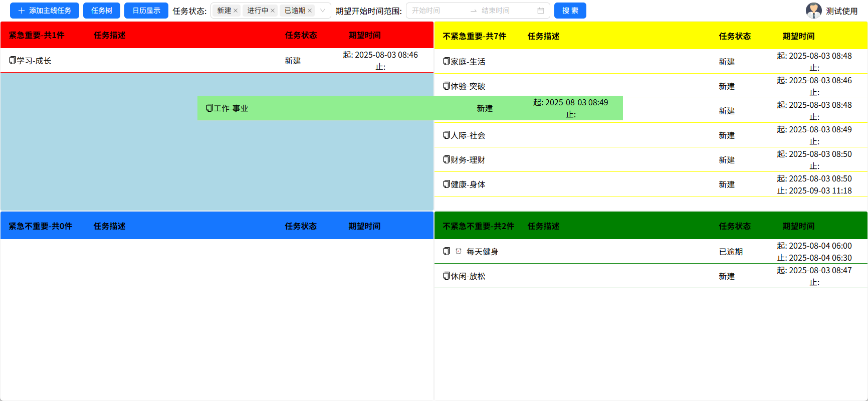Click the alarm clock icon on 每天健身 row

[x=459, y=251]
